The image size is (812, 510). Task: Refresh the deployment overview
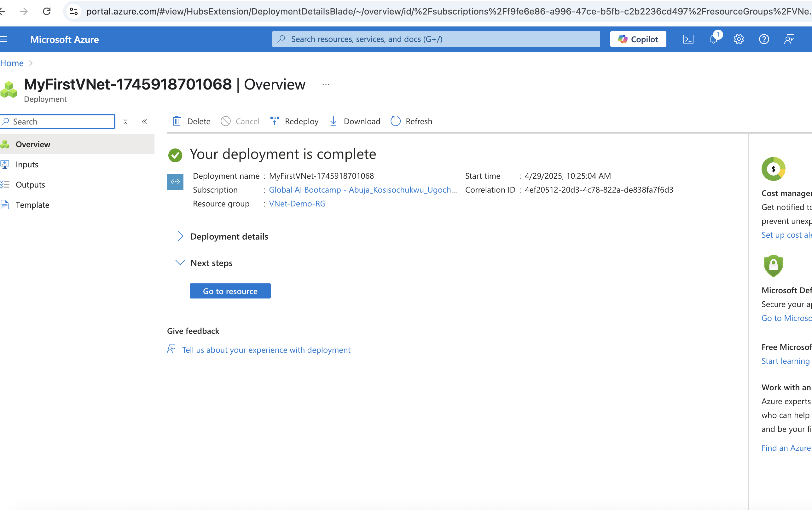point(411,121)
